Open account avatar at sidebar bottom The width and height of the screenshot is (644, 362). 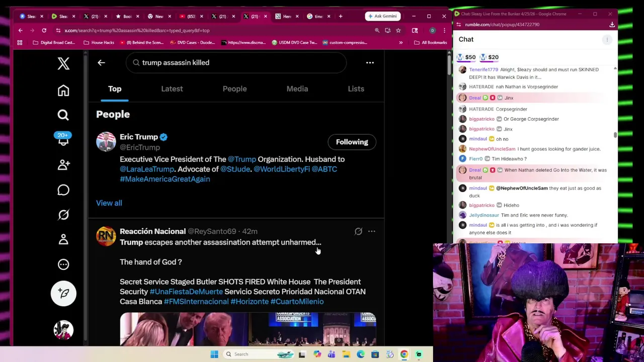click(63, 330)
